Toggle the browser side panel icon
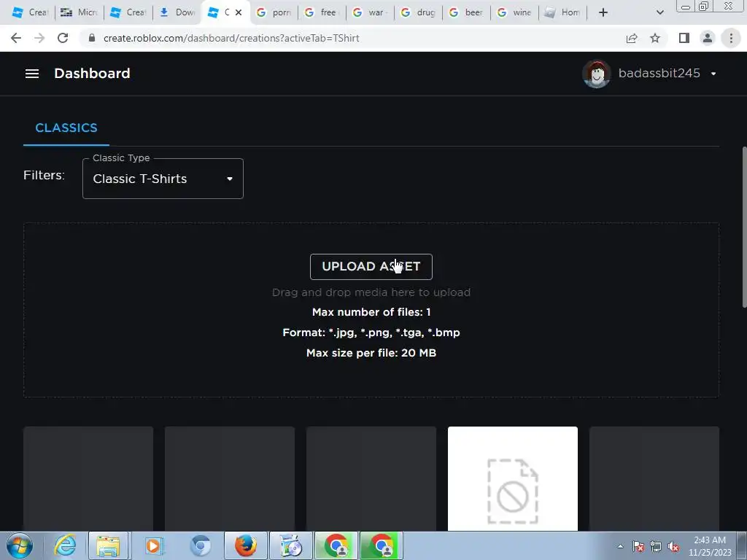This screenshot has height=560, width=747. 684,38
